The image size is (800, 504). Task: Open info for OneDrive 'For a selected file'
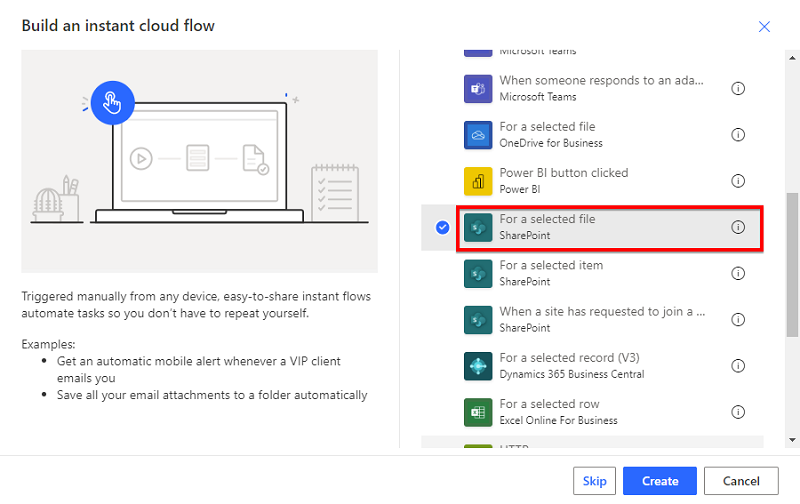738,135
